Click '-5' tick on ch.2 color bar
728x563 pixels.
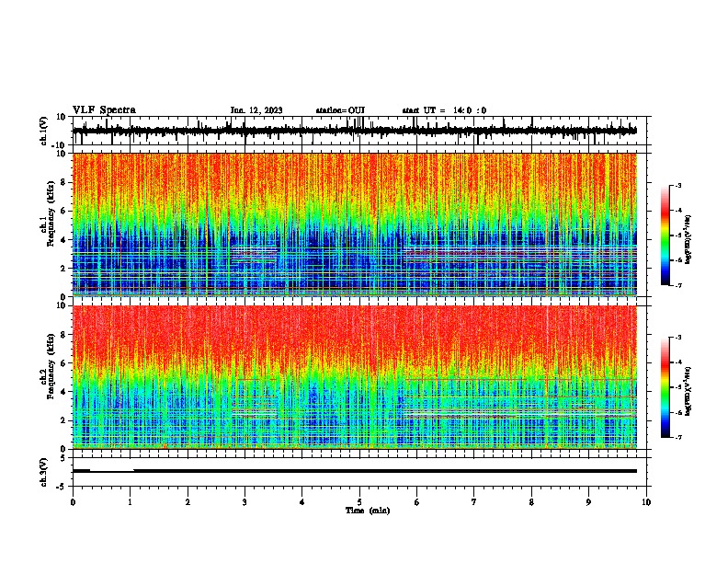(678, 387)
